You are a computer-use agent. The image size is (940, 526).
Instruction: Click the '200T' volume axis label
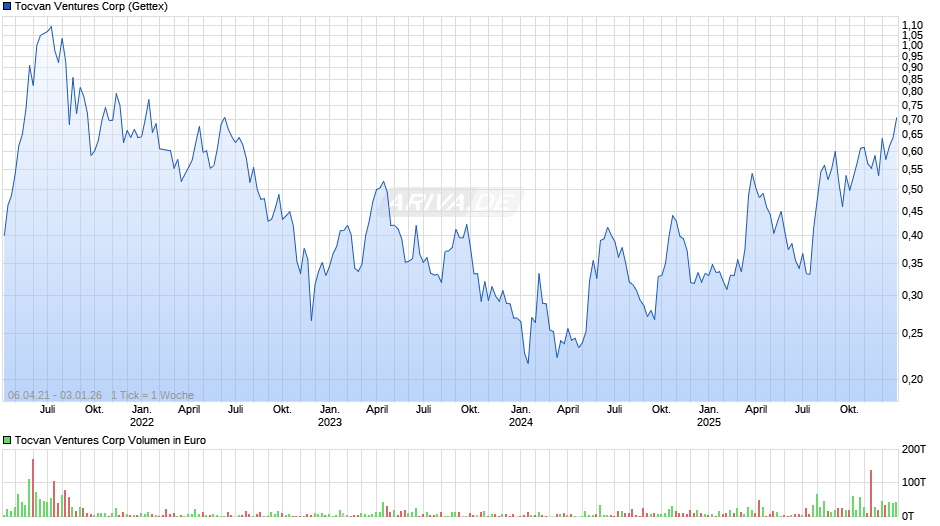914,449
